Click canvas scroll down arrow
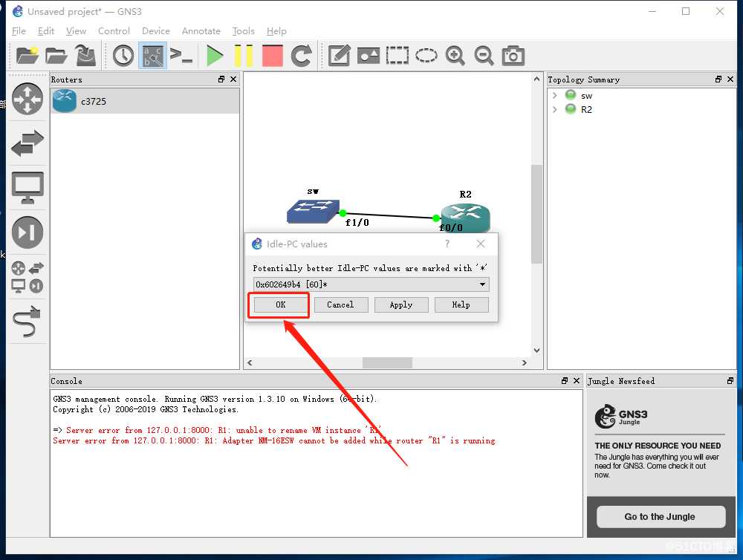The width and height of the screenshot is (743, 560). [x=536, y=351]
